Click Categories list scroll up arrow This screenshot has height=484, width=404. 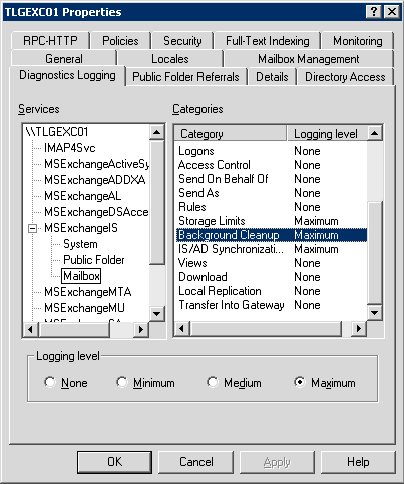tap(374, 133)
